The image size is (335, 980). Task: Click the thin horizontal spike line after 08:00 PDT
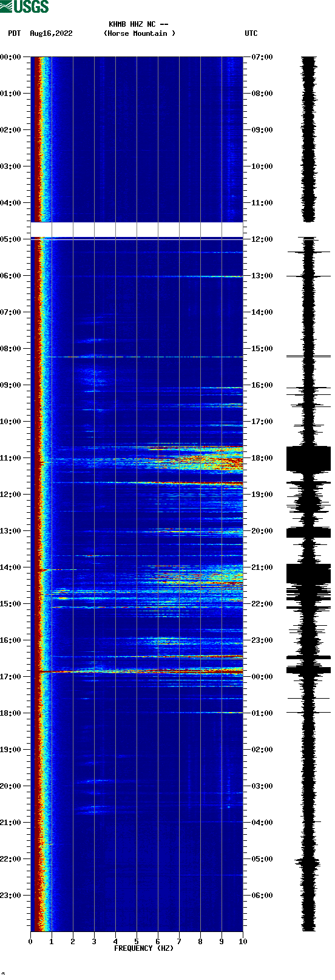137,357
